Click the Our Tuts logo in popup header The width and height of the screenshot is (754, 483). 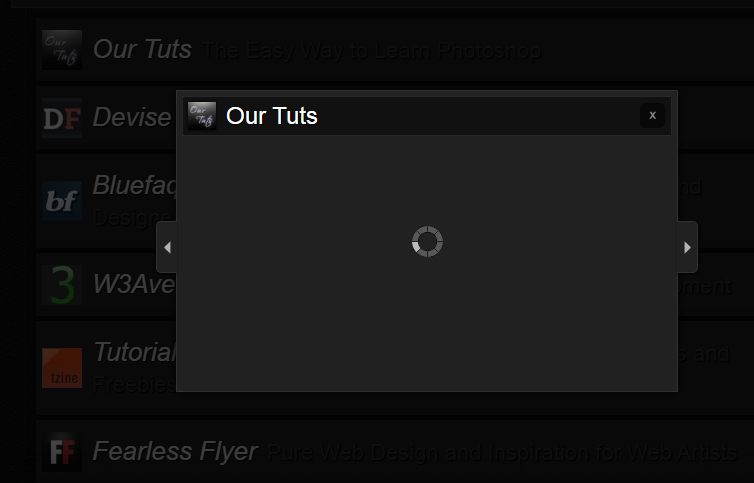coord(202,115)
